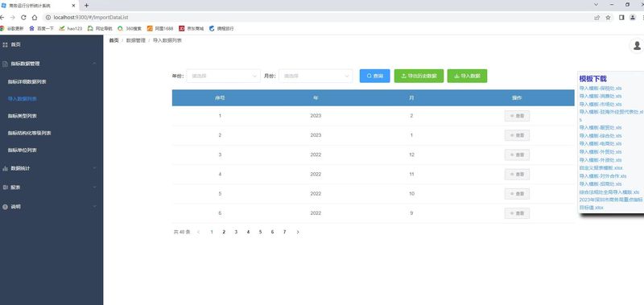Click the site info icon before localhost

[x=48, y=18]
